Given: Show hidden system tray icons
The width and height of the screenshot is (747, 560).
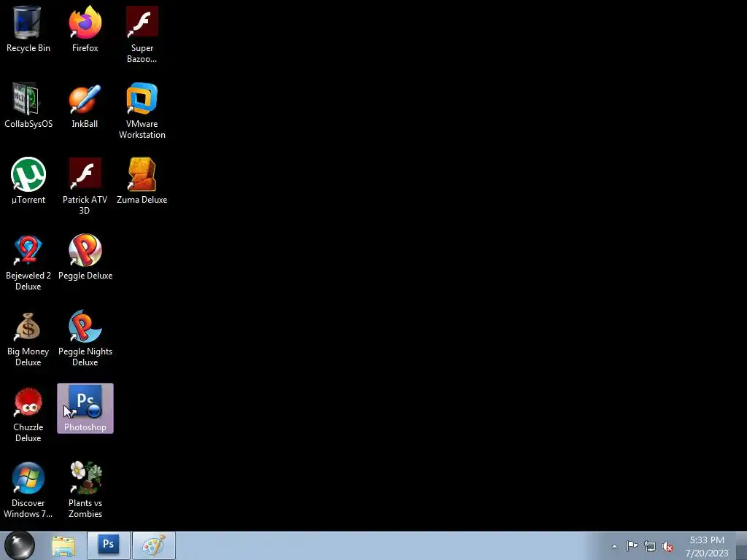Looking at the screenshot, I should click(614, 546).
